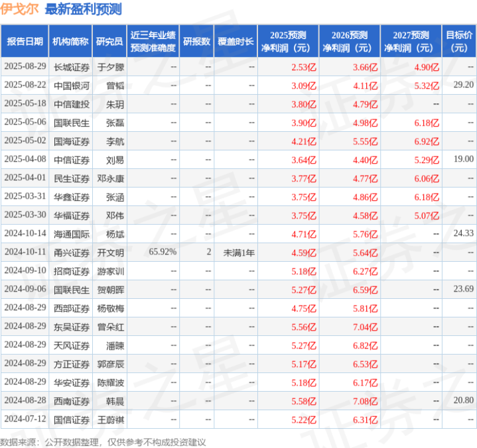Click analyst name 陈耀波
The image size is (477, 448).
tap(111, 382)
